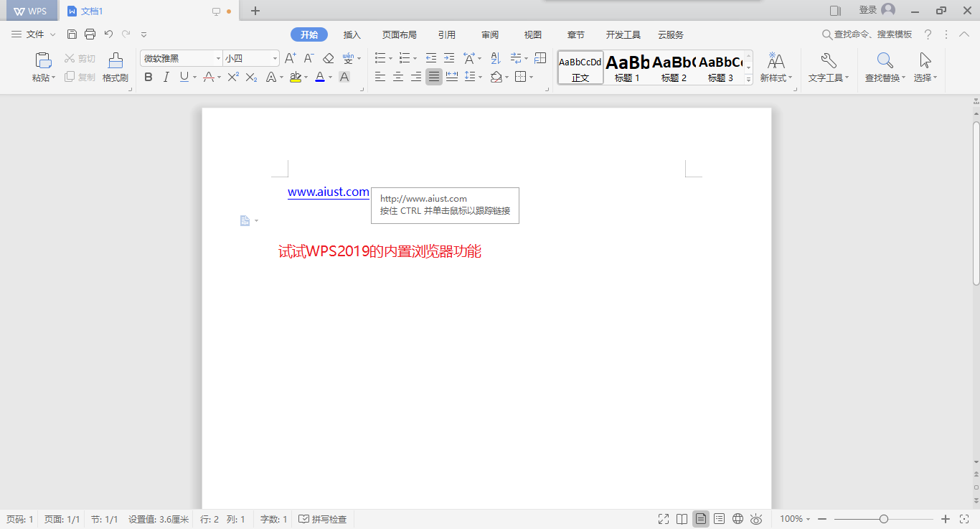Apply the 标题 1 heading style
980x529 pixels.
627,67
